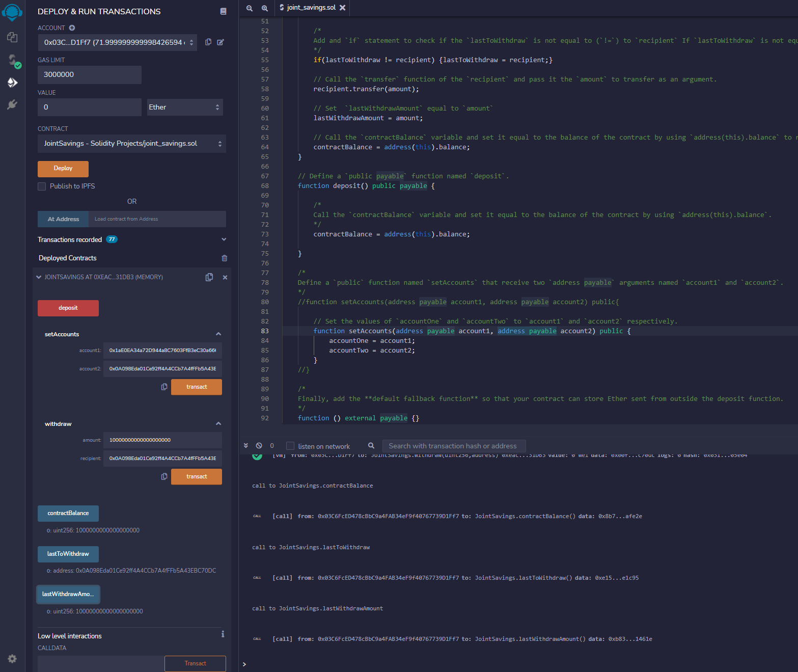The width and height of the screenshot is (798, 672).
Task: Open Deploy & Run sidebar icon
Action: click(12, 83)
